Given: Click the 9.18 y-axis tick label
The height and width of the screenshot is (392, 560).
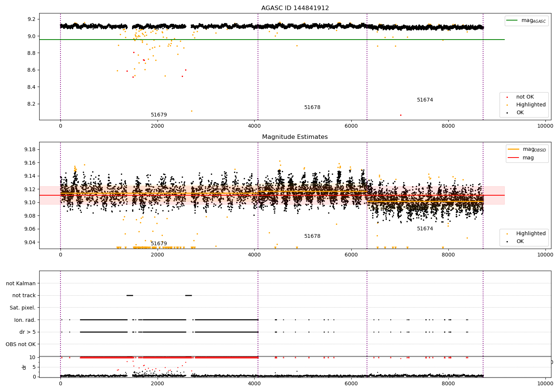Looking at the screenshot, I should (30, 150).
